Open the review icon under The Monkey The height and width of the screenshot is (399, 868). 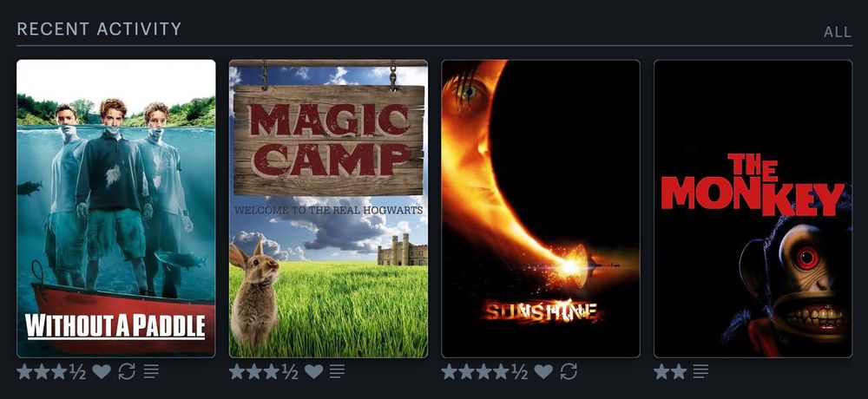[x=700, y=371]
